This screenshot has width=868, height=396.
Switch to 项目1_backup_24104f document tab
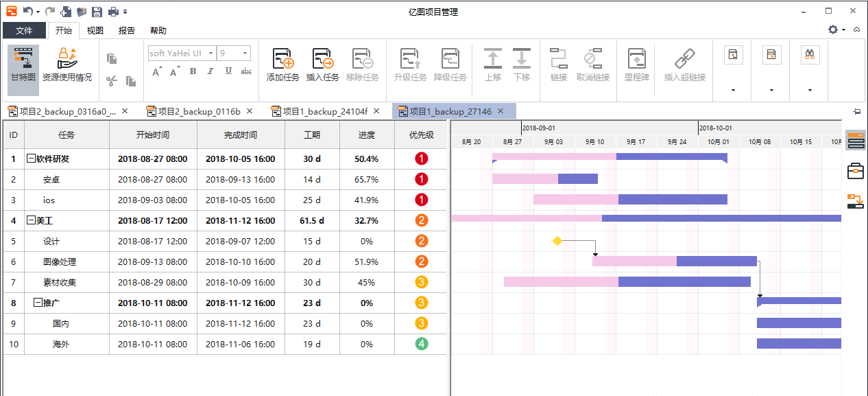[x=325, y=111]
